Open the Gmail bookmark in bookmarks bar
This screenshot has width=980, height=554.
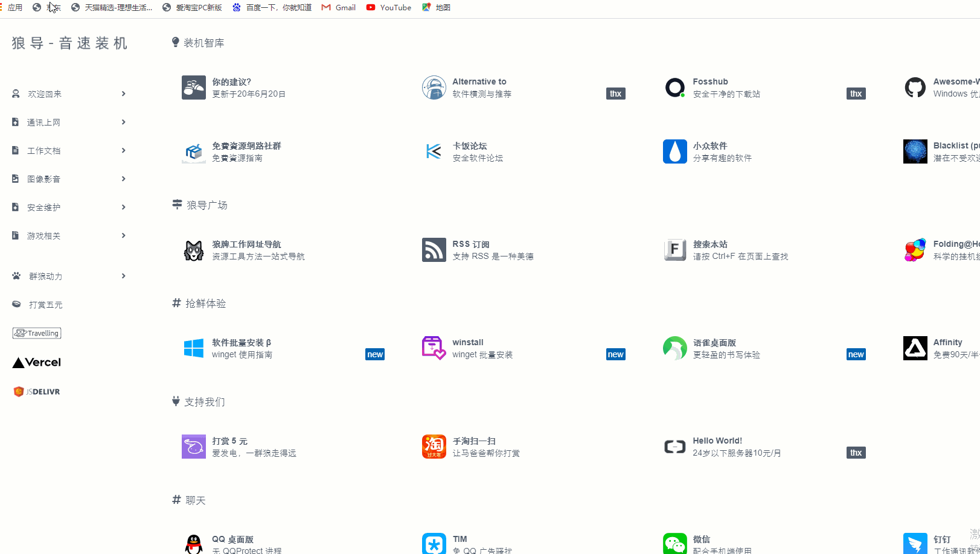click(x=339, y=8)
